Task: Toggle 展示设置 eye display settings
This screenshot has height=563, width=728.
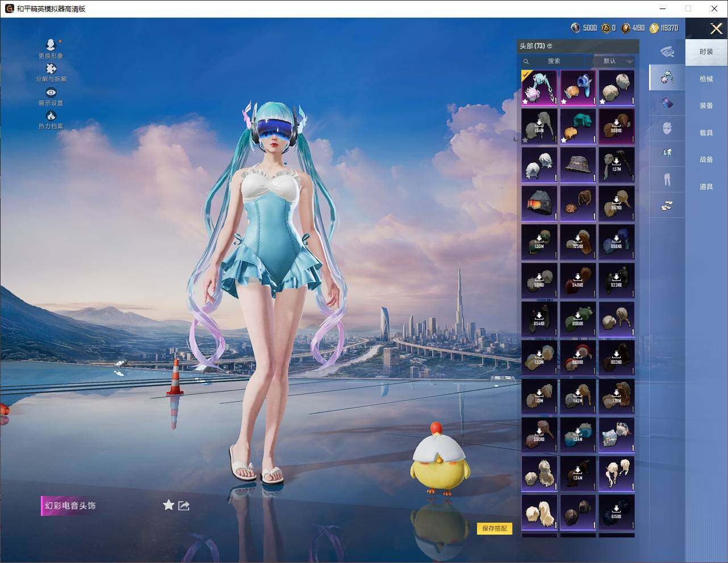Action: click(x=51, y=93)
